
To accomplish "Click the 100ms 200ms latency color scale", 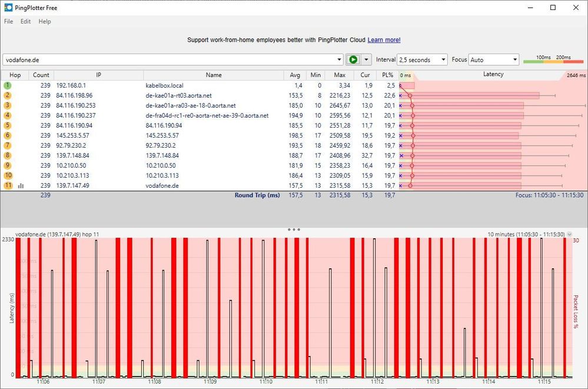I will pyautogui.click(x=553, y=59).
